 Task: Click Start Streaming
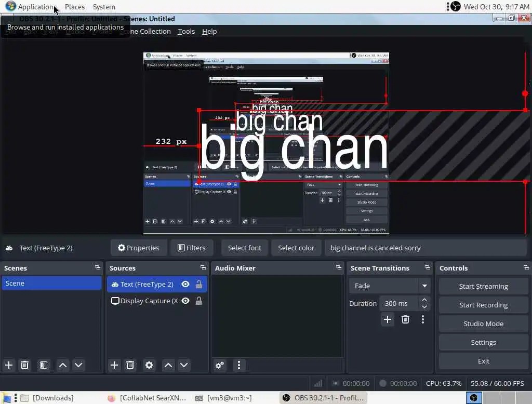point(484,286)
